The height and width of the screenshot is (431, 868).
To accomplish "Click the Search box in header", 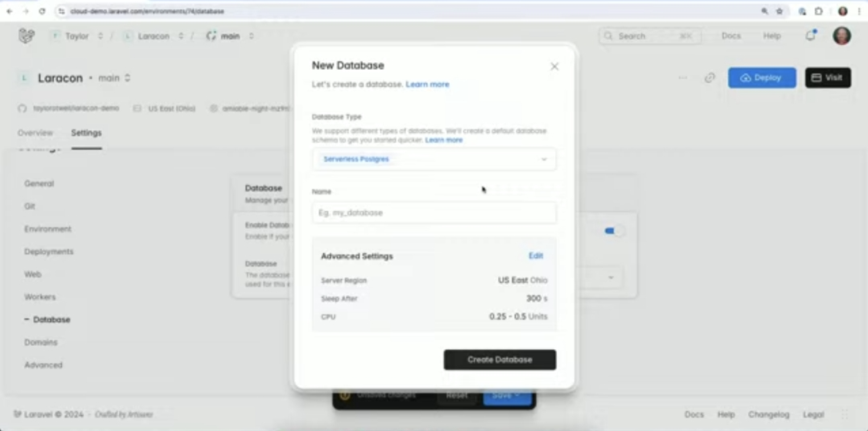I will [x=650, y=36].
